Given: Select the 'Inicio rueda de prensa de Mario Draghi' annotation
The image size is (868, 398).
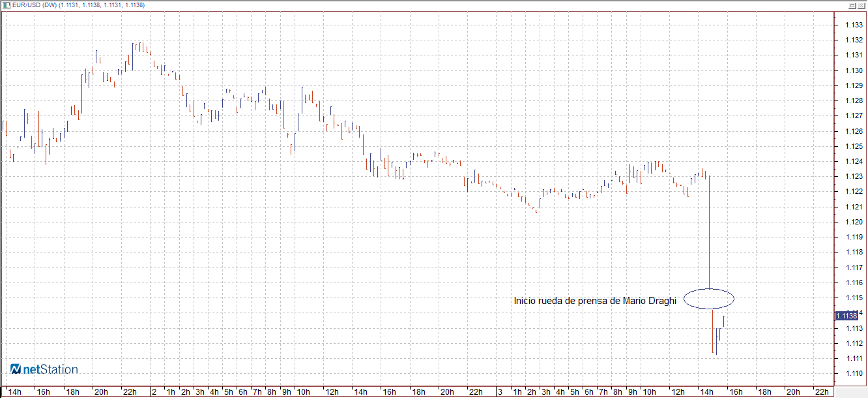Looking at the screenshot, I should click(596, 301).
